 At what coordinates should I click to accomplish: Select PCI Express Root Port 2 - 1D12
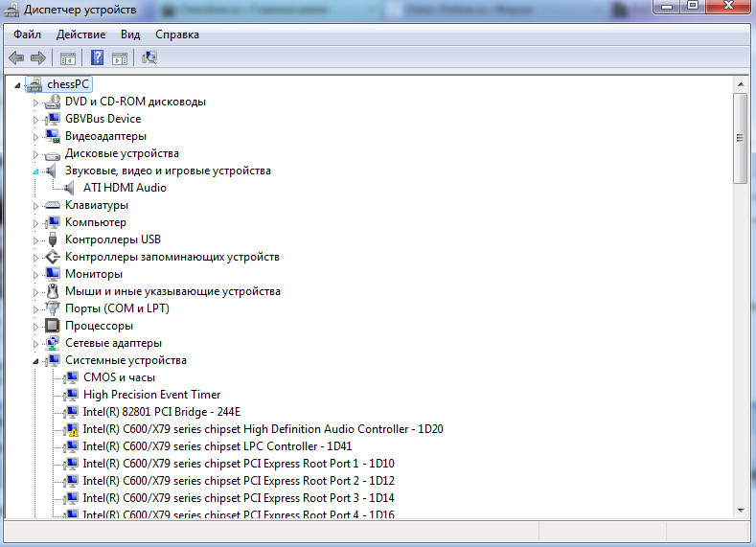tap(239, 481)
